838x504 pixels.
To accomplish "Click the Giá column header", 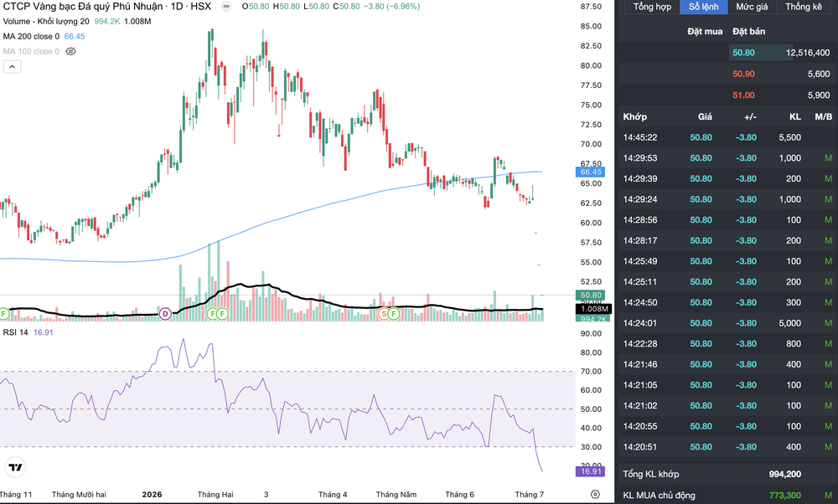I will (705, 116).
